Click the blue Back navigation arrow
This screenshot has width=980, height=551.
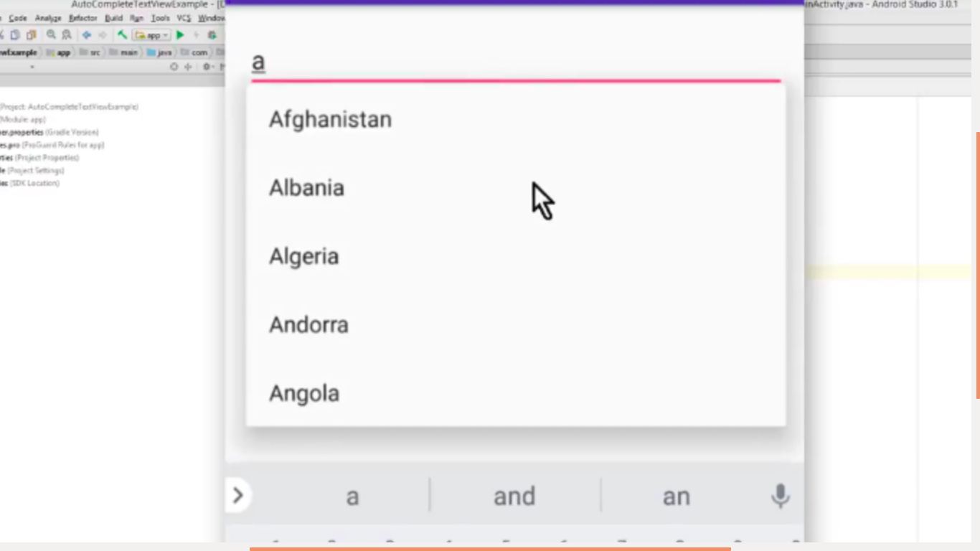87,34
